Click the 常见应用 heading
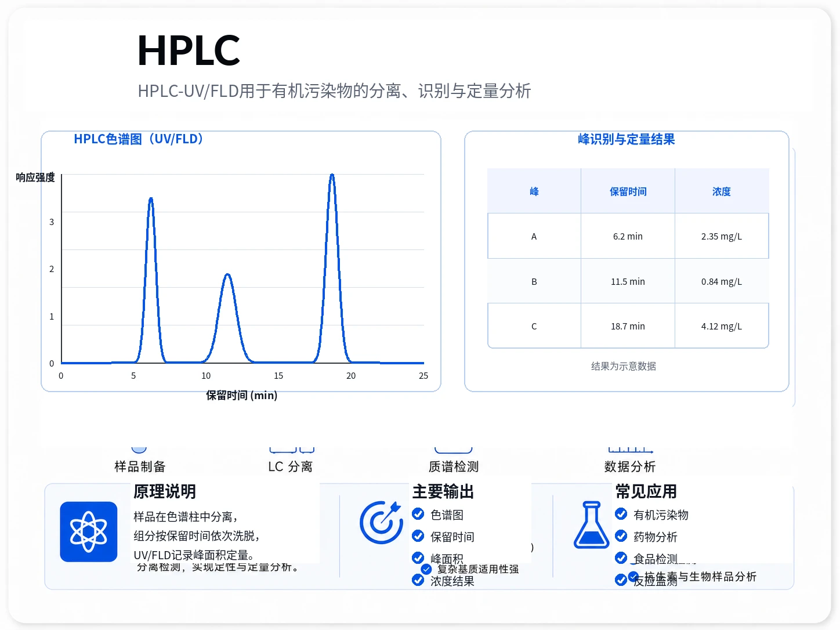Screen dimensions: 840x630 [x=646, y=491]
